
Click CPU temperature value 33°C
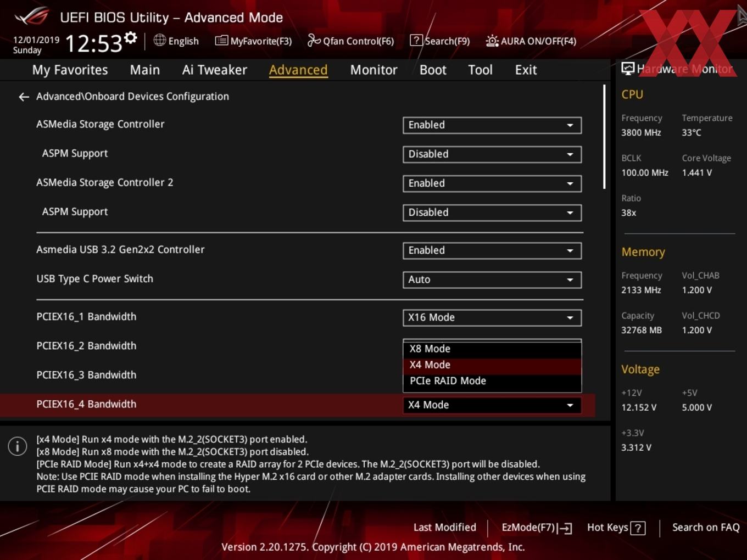click(x=692, y=133)
